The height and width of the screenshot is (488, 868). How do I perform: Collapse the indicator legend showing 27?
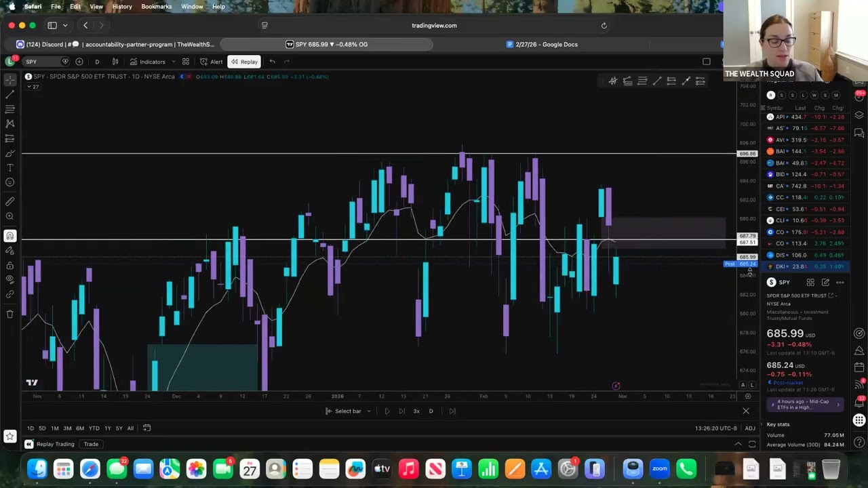[33, 87]
